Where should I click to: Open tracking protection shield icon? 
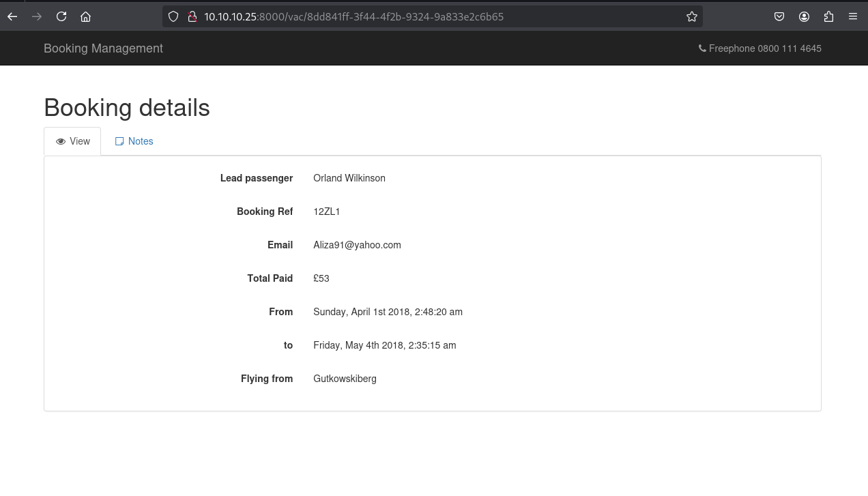tap(173, 16)
